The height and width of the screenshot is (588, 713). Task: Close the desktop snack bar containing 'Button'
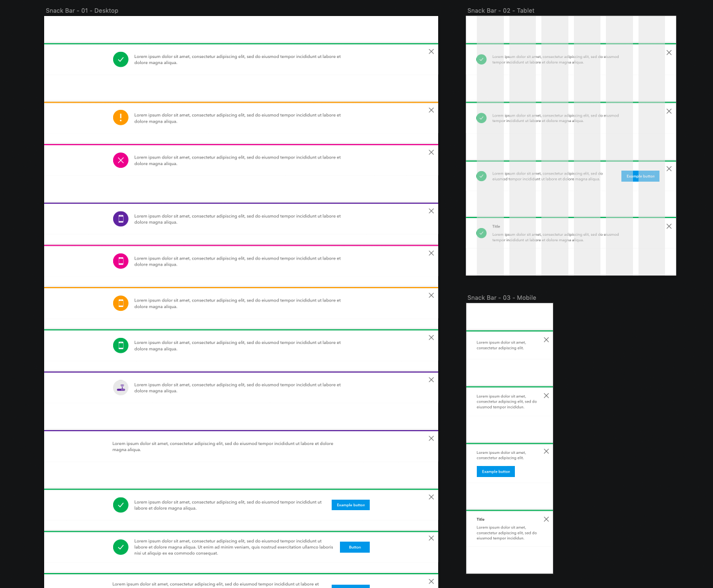point(432,538)
